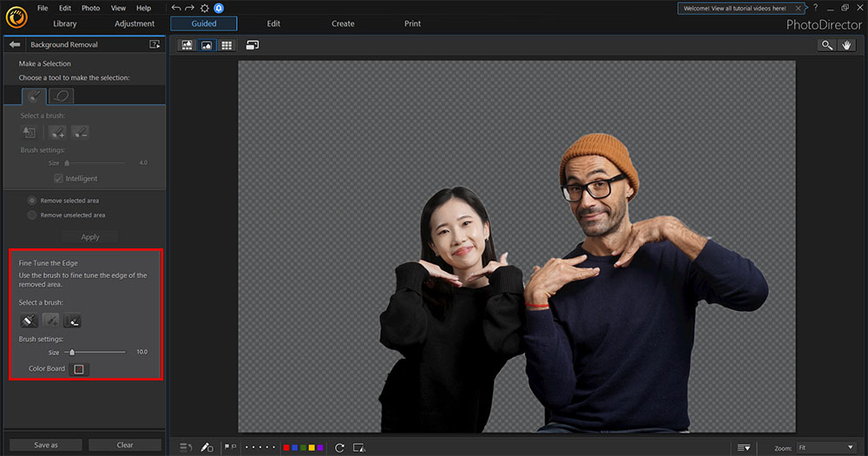This screenshot has width=868, height=456.
Task: Toggle the Intelligent checkbox
Action: point(58,178)
